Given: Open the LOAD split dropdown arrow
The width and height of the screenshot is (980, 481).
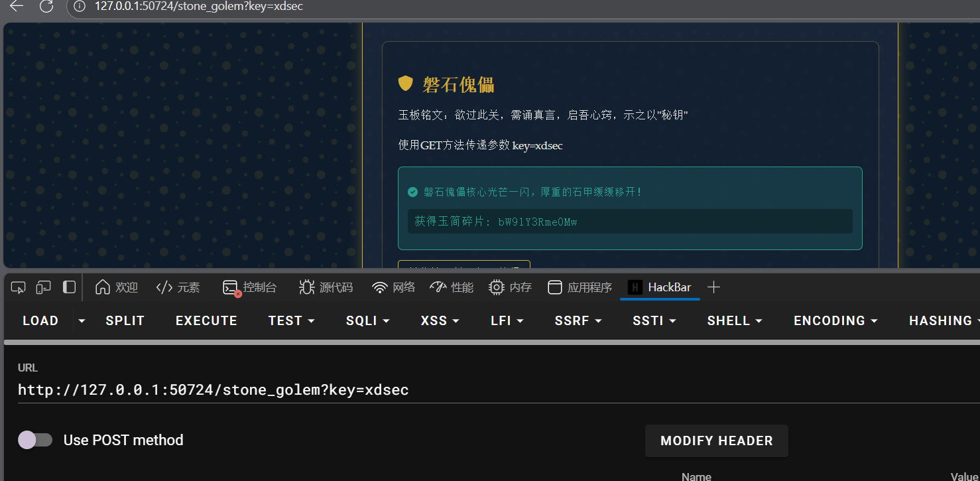Looking at the screenshot, I should pyautogui.click(x=81, y=320).
